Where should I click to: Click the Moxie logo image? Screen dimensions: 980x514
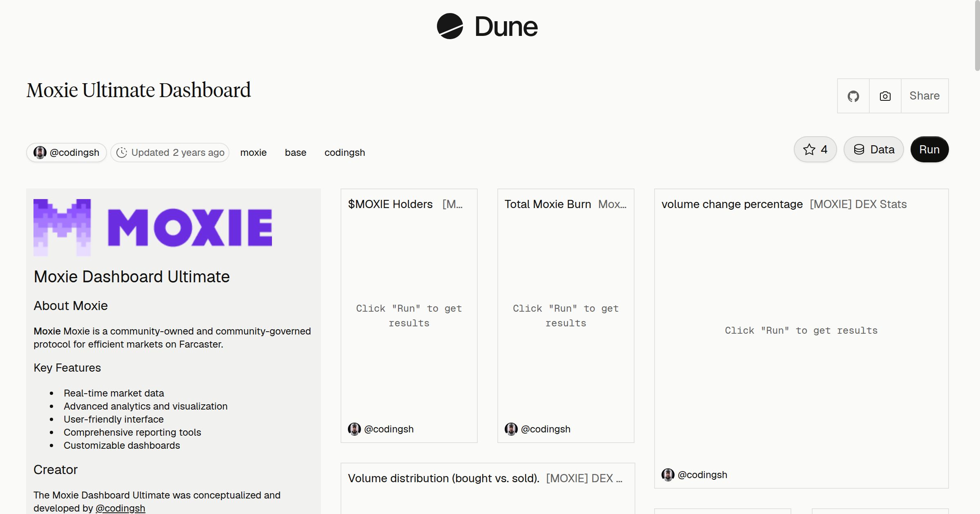153,227
